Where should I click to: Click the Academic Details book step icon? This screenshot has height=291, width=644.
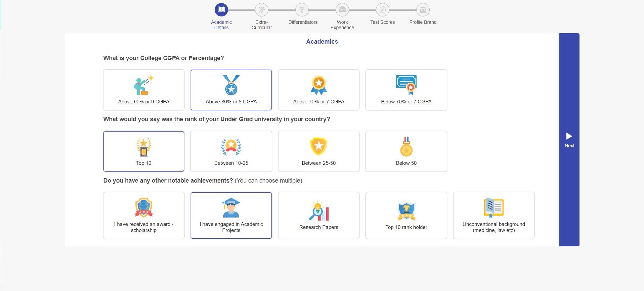pos(221,10)
